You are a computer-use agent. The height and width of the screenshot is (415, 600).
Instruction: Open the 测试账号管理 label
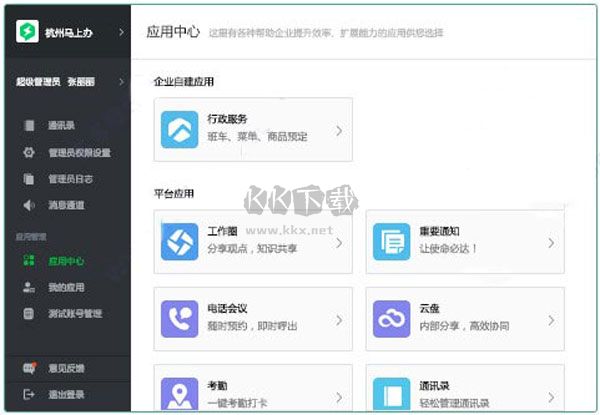(x=75, y=314)
